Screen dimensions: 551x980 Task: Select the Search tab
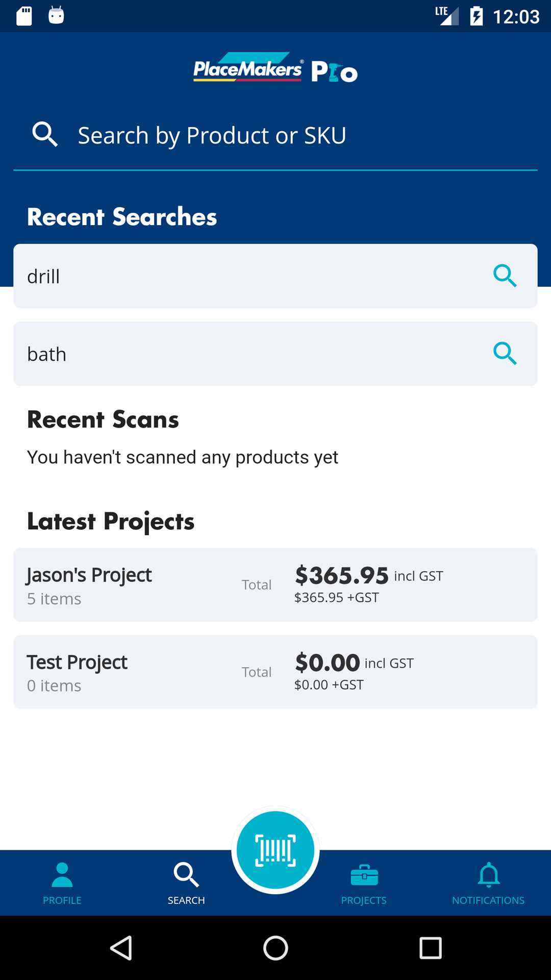tap(186, 883)
